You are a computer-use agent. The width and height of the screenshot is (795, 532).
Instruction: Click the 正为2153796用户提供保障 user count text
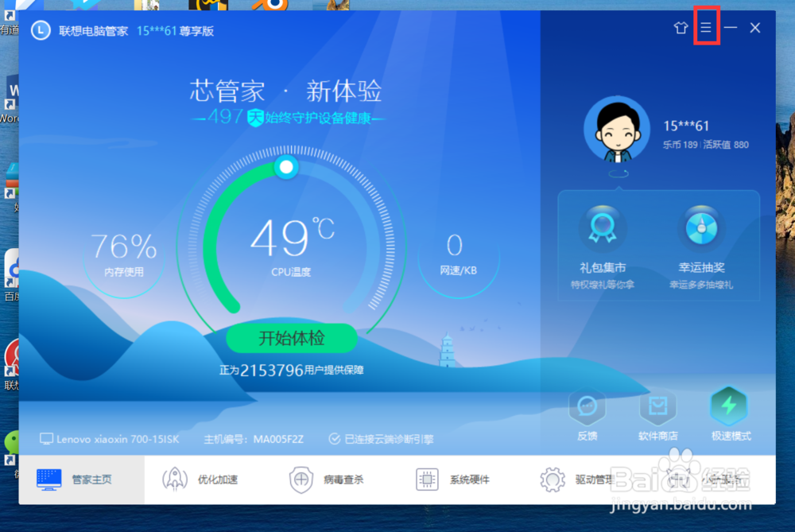click(292, 371)
